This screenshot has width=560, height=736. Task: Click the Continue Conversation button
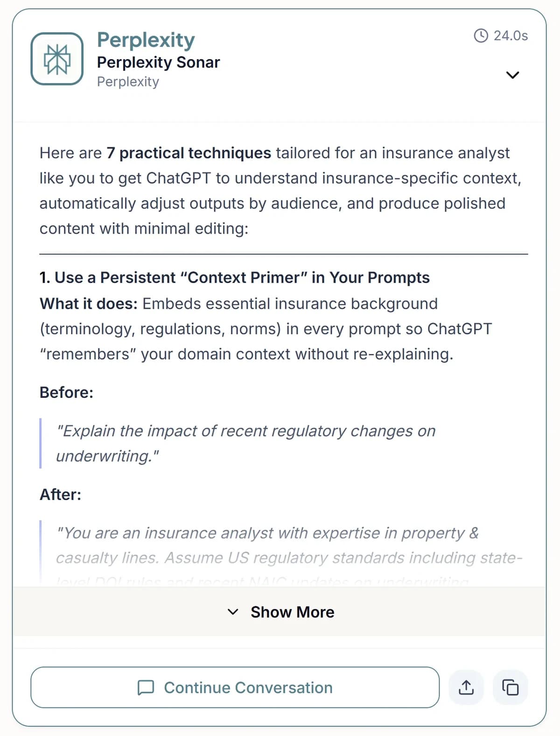tap(235, 687)
